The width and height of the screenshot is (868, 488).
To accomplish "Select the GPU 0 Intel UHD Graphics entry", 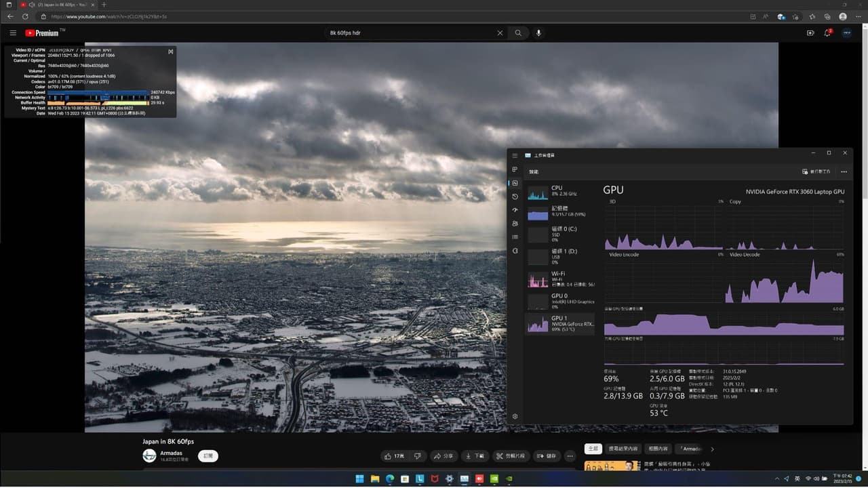I will pos(560,301).
